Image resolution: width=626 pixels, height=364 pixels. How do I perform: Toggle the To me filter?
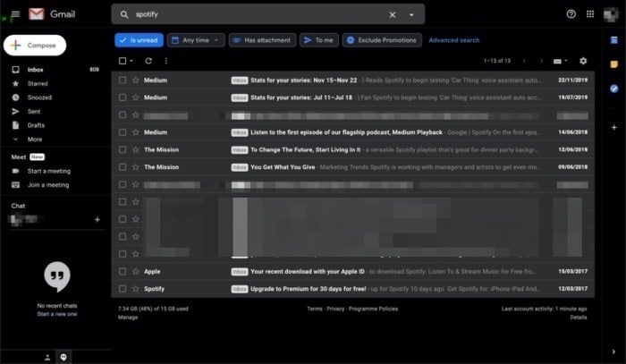point(319,40)
